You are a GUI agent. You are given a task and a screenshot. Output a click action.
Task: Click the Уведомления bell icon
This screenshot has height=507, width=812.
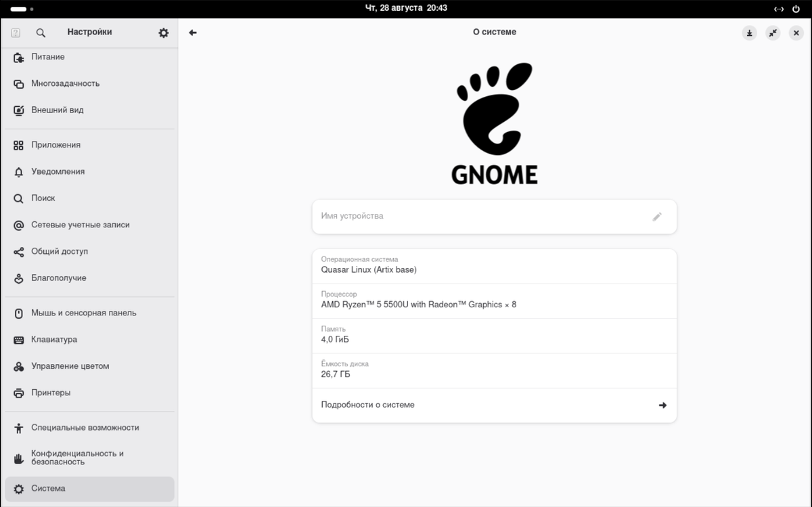click(x=18, y=171)
